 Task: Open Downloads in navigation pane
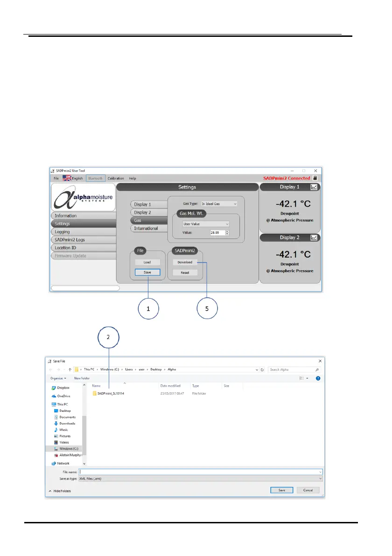(x=64, y=424)
